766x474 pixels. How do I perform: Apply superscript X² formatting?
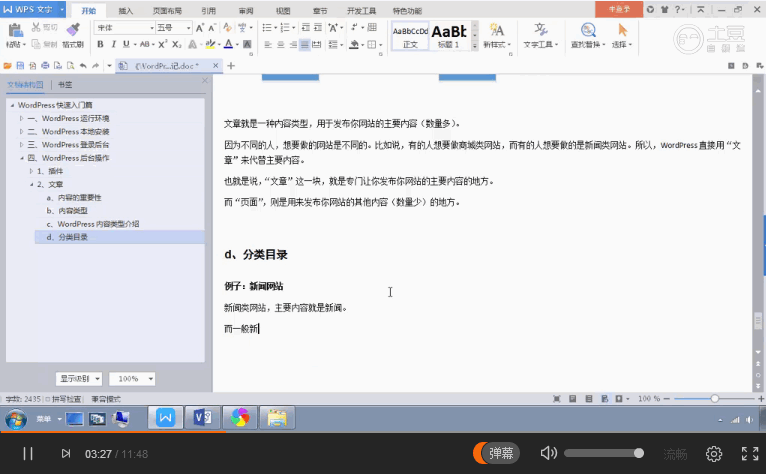[x=163, y=44]
